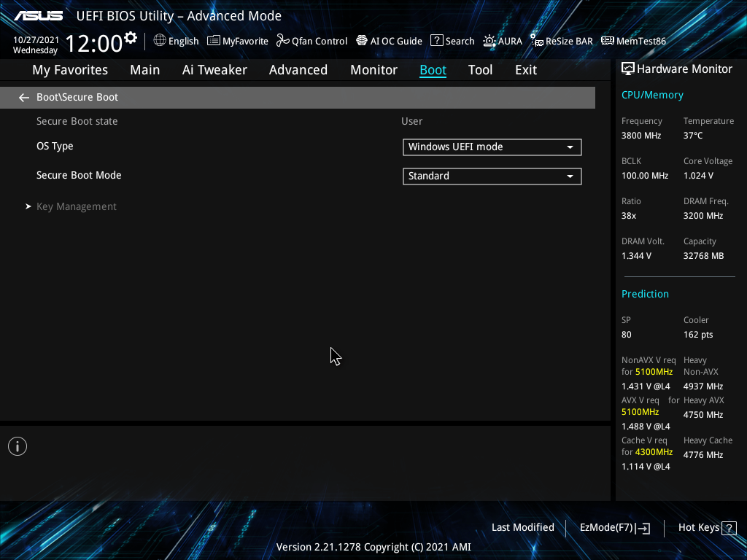Open the OS Type dropdown

pyautogui.click(x=492, y=147)
